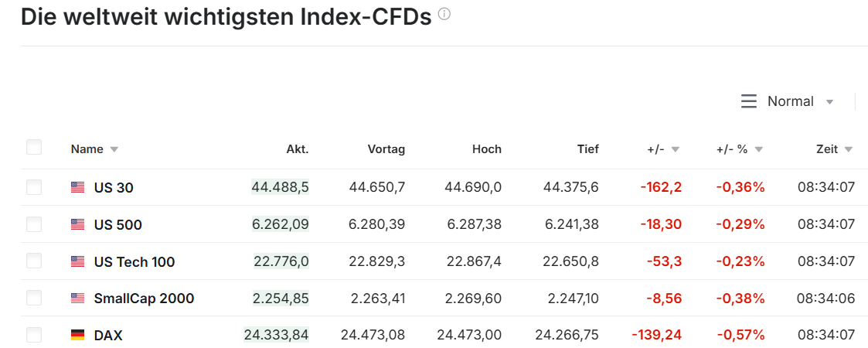Open the SmallCap 2000 index page
868x348 pixels.
coord(144,299)
